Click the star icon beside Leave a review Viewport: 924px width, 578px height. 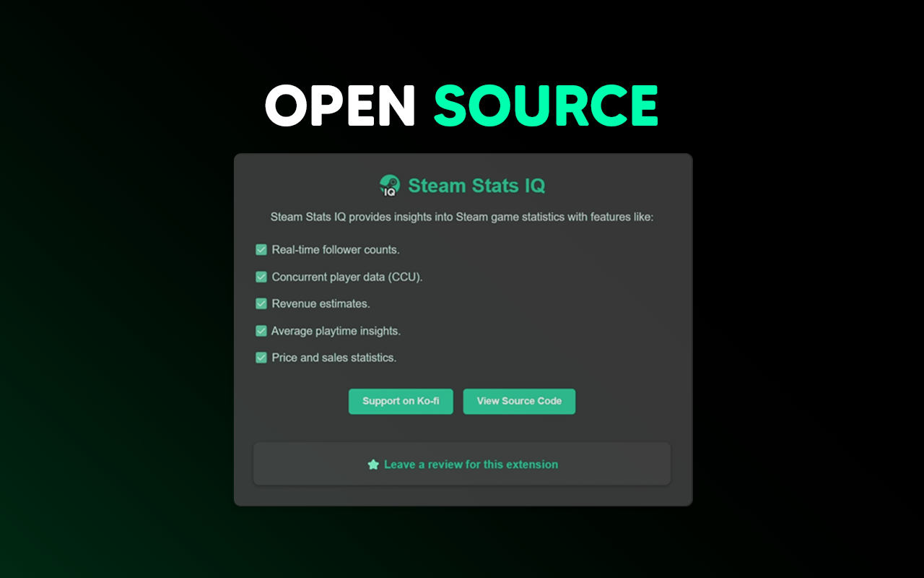373,465
